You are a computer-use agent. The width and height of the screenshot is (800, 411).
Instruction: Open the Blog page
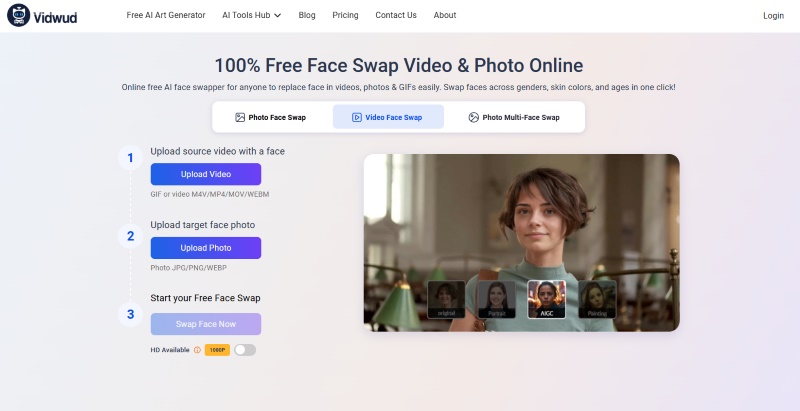(307, 15)
